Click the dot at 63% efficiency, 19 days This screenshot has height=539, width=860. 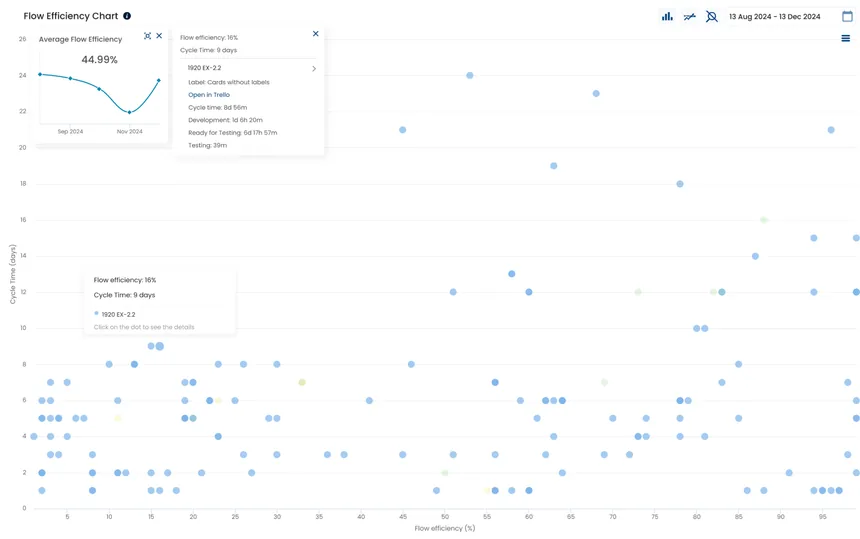click(x=553, y=166)
